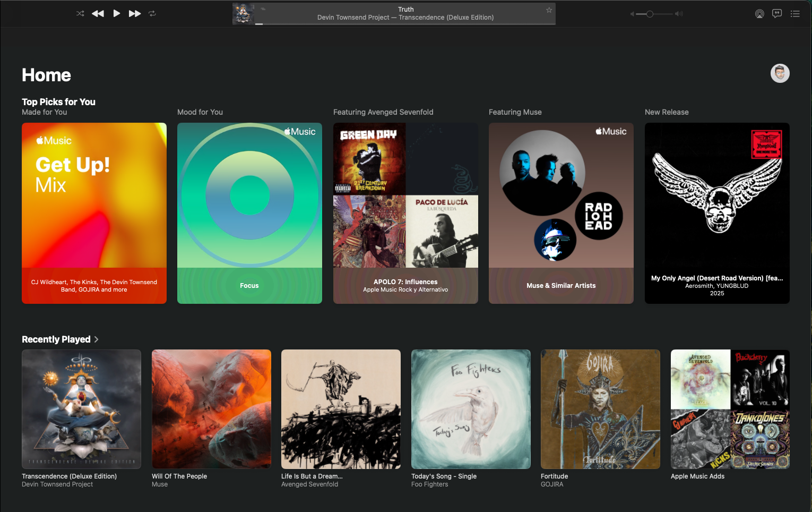Start playback with the play button
812x512 pixels.
coord(116,13)
